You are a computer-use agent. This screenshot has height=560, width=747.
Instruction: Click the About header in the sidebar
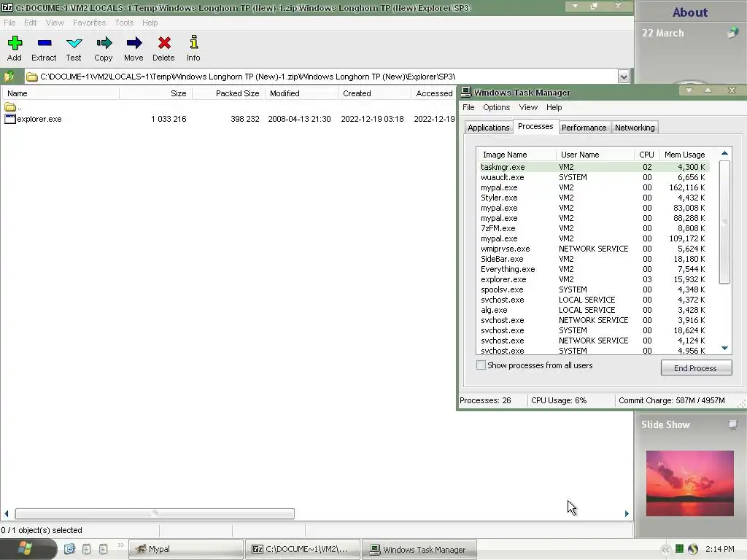pyautogui.click(x=689, y=12)
